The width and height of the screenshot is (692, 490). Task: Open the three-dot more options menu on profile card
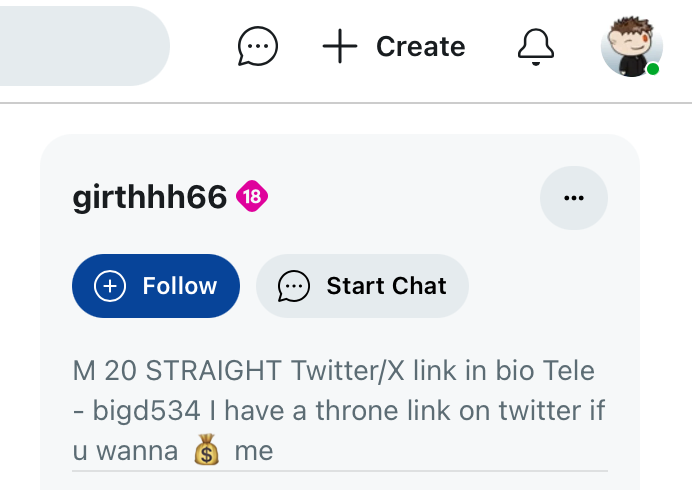[574, 198]
